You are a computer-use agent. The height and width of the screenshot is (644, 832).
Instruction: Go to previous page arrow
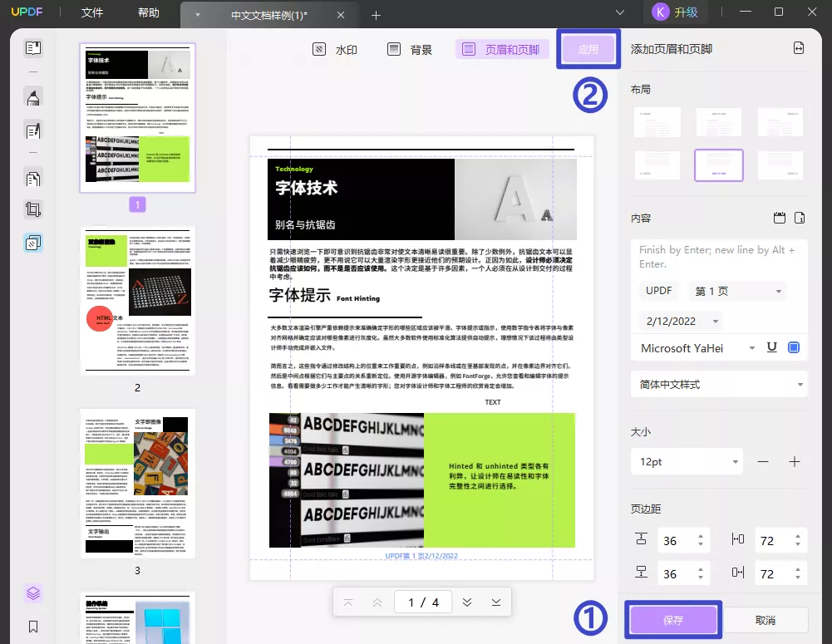click(377, 602)
